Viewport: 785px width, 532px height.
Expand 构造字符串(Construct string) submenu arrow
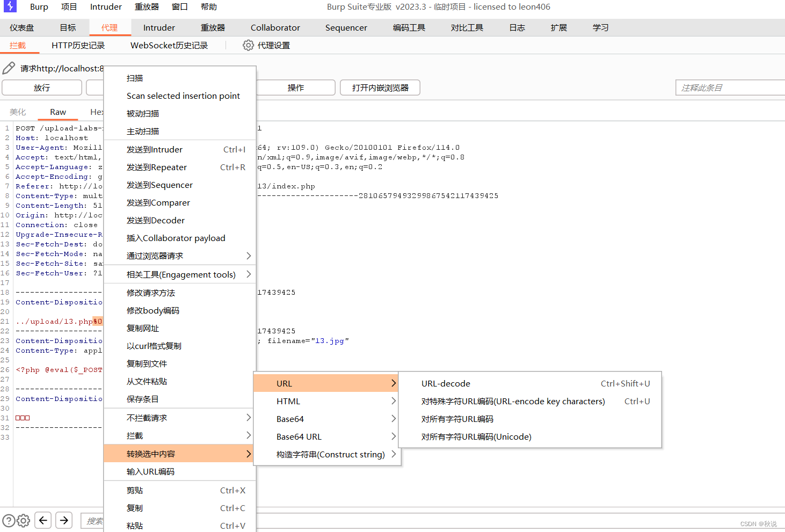(394, 454)
